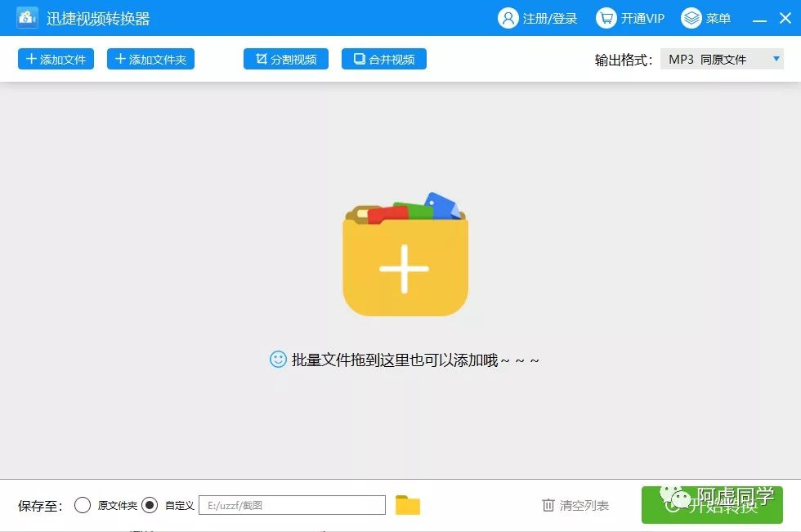This screenshot has width=801, height=532.
Task: Click the 清空列表 trash icon to clear list
Action: coord(548,505)
